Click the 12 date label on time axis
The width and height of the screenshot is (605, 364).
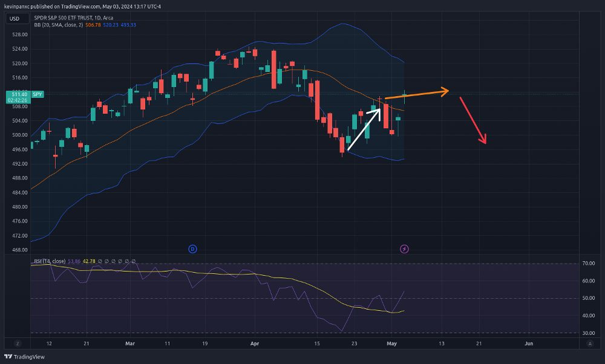[48, 343]
